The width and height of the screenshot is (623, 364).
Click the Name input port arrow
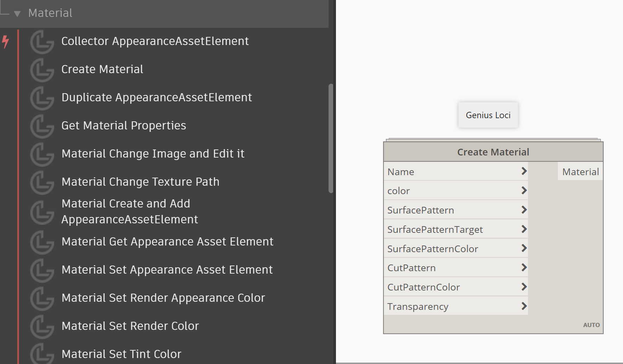[524, 171]
